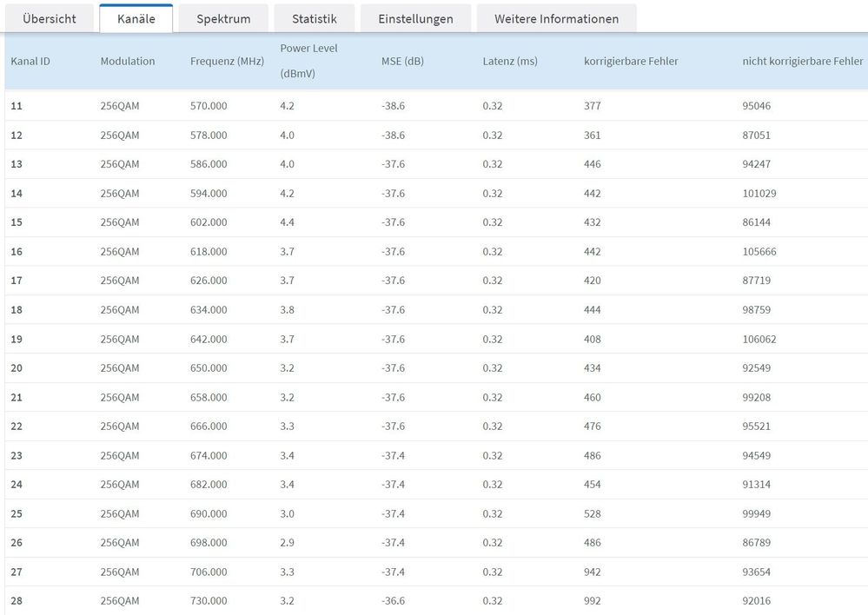The image size is (868, 615).
Task: Click the Power Level (dBmV) header
Action: click(x=308, y=61)
